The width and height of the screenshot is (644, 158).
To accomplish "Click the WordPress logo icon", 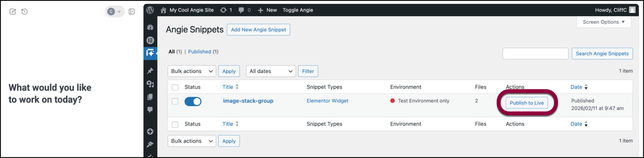I will [150, 10].
